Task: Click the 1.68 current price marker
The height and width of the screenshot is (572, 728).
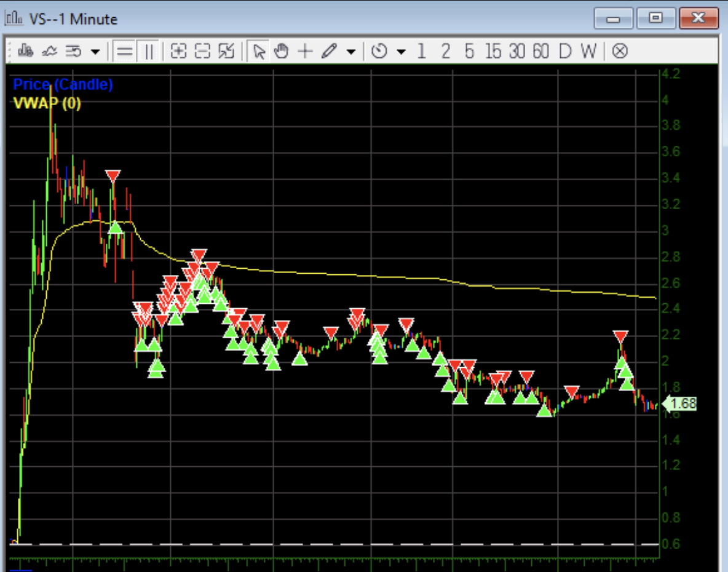Action: [x=681, y=404]
